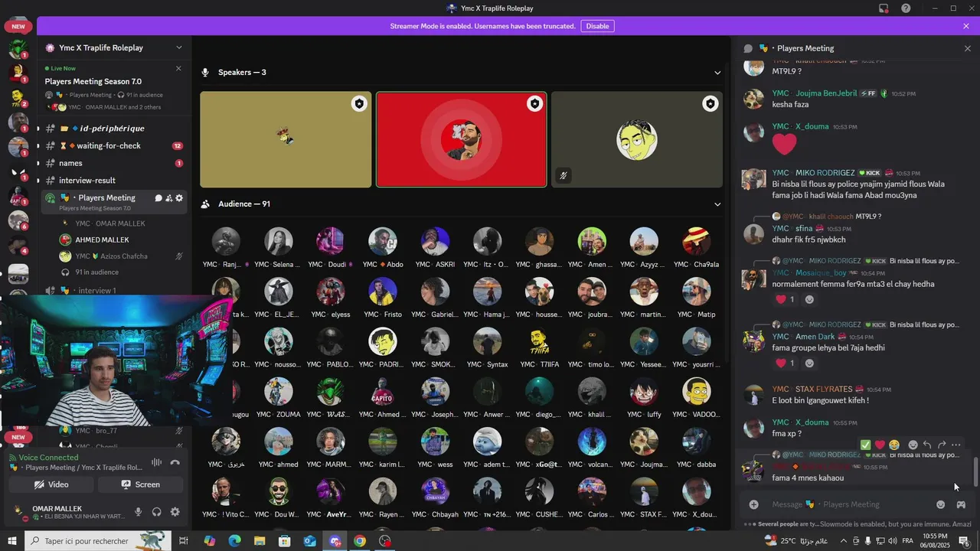Open Google Chrome from taskbar
This screenshot has height=551, width=980.
click(360, 541)
